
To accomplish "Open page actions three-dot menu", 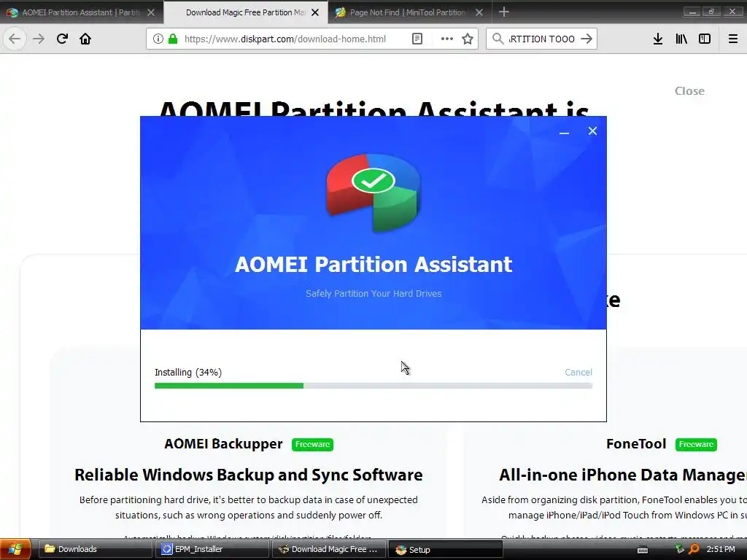I will (446, 39).
